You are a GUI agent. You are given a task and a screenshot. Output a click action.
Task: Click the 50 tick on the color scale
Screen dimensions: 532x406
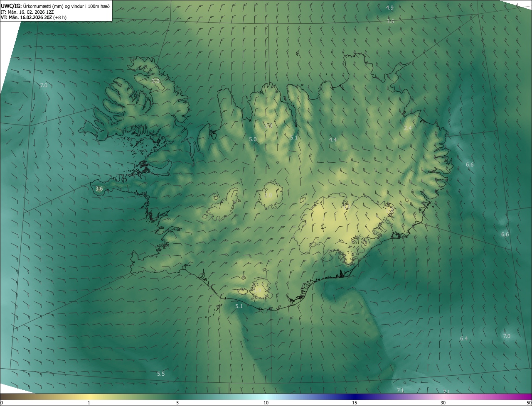tap(529, 403)
